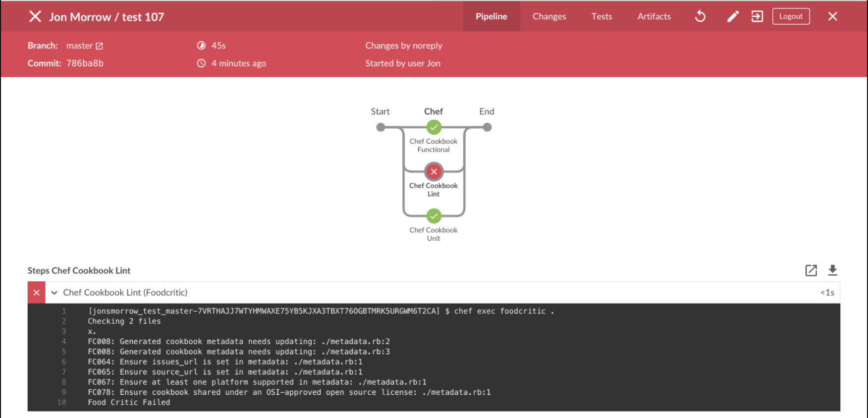This screenshot has height=418, width=868.
Task: Click the chef exec foodcritic command line
Action: [321, 311]
